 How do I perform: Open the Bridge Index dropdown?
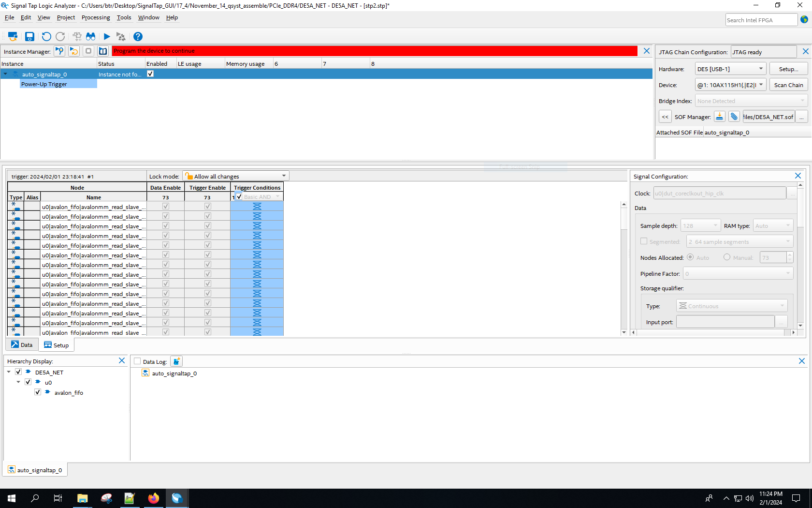[x=751, y=101]
